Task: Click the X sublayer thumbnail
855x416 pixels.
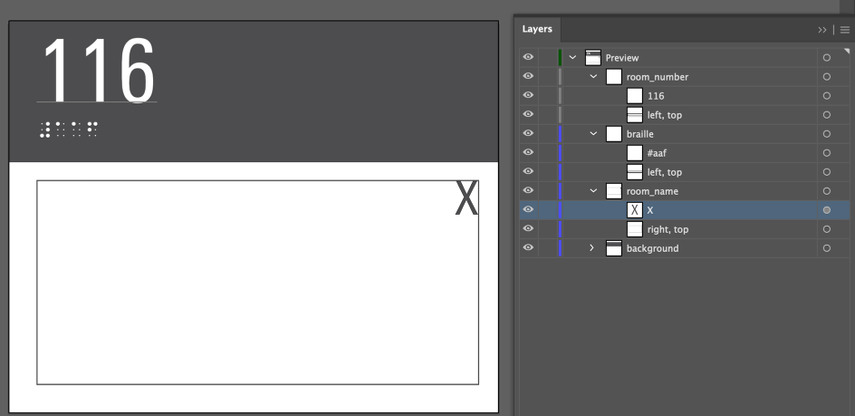Action: coord(635,210)
